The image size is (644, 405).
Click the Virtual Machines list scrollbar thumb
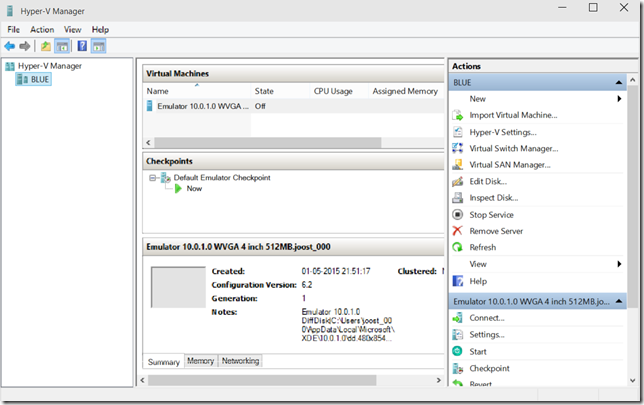(x=268, y=143)
